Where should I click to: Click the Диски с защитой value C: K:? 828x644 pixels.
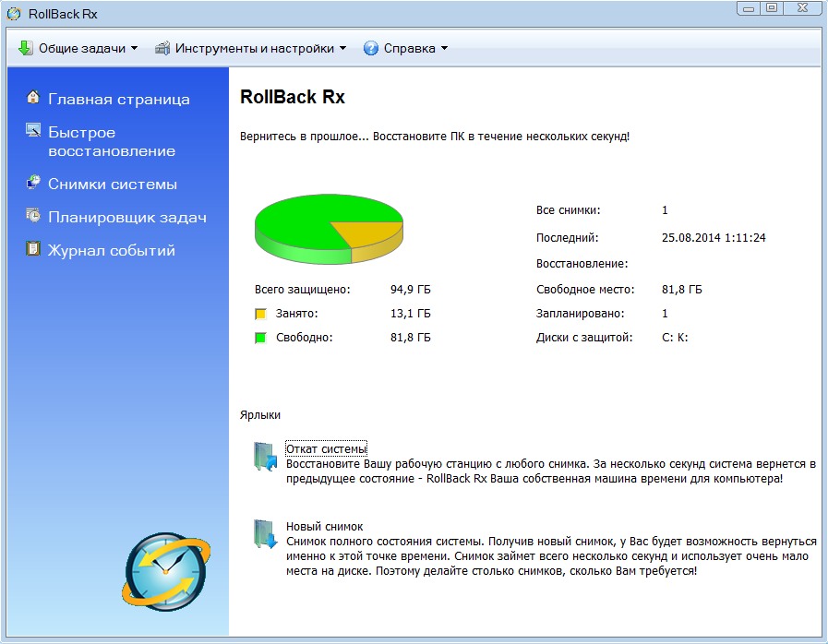(675, 338)
